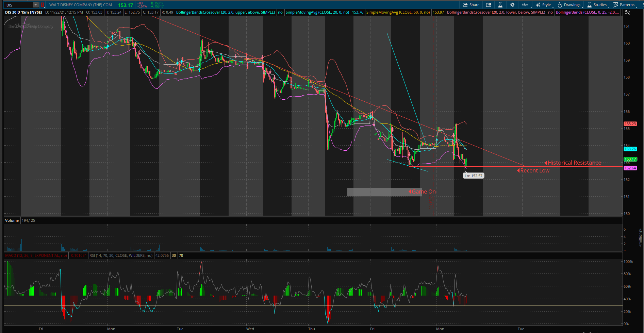Image resolution: width=644 pixels, height=333 pixels.
Task: Click the SMA 20 value 153.76 in header
Action: coord(358,12)
